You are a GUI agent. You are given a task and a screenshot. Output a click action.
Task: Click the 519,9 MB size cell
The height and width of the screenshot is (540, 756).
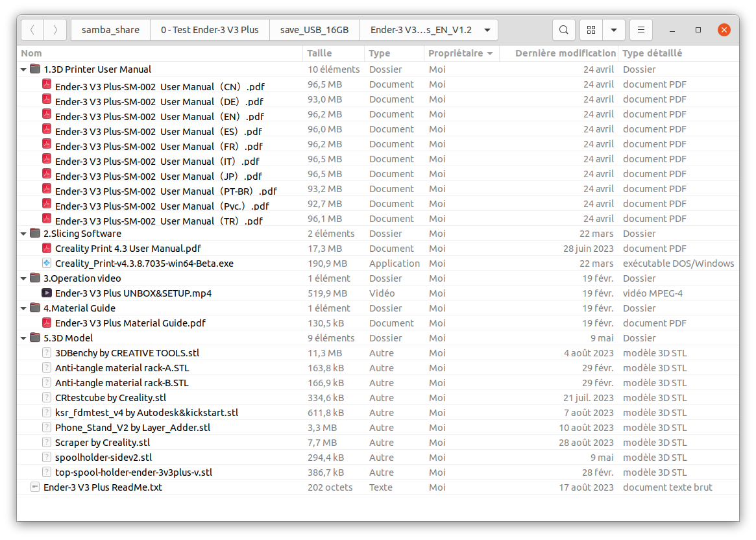coord(327,293)
